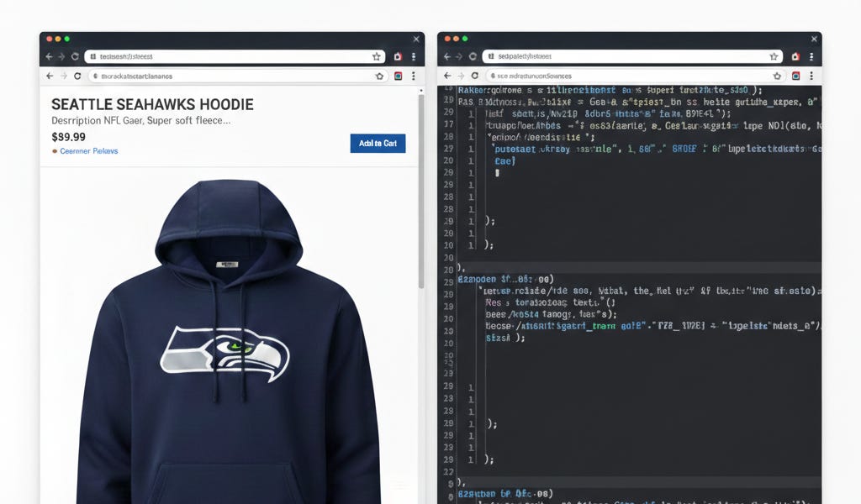Viewport: 861px width, 504px height.
Task: Close the right window's tab X
Action: click(x=814, y=39)
